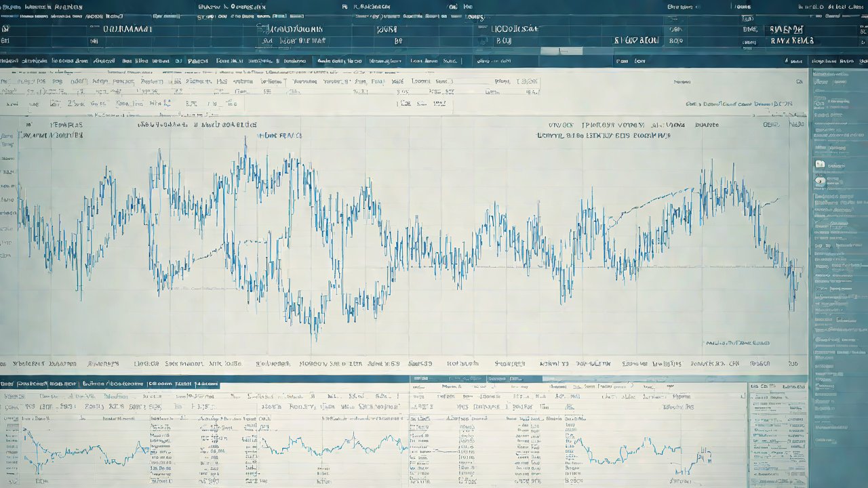The width and height of the screenshot is (868, 488).
Task: Click first menu item in top-left title bar
Action: coord(15,7)
